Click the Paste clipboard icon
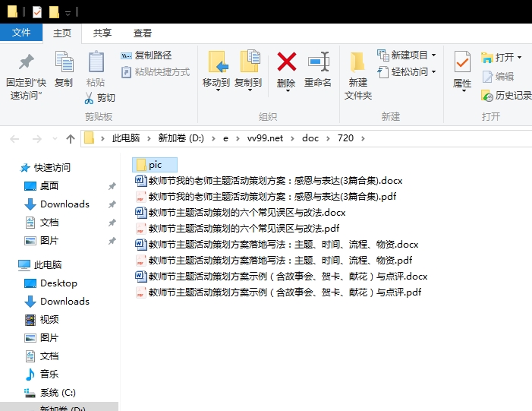Image resolution: width=532 pixels, height=411 pixels. (x=96, y=62)
